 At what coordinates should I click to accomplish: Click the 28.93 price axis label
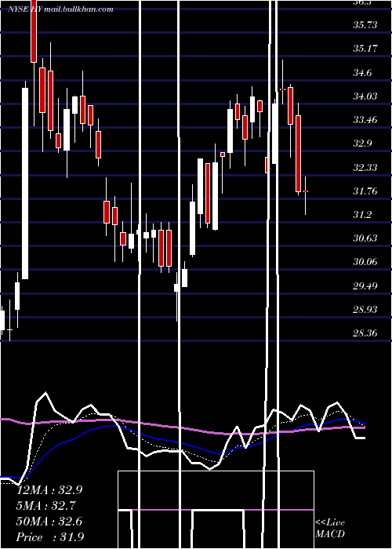[365, 309]
